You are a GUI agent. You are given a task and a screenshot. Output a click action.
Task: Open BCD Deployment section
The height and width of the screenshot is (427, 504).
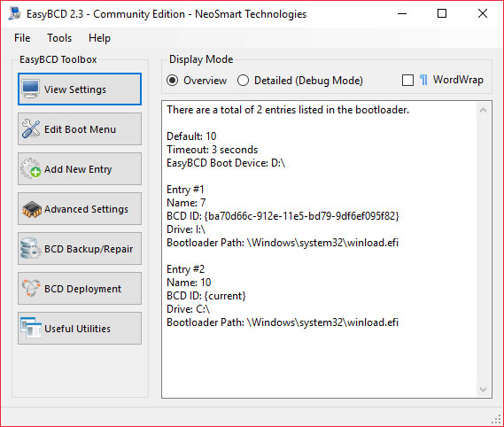tap(80, 289)
